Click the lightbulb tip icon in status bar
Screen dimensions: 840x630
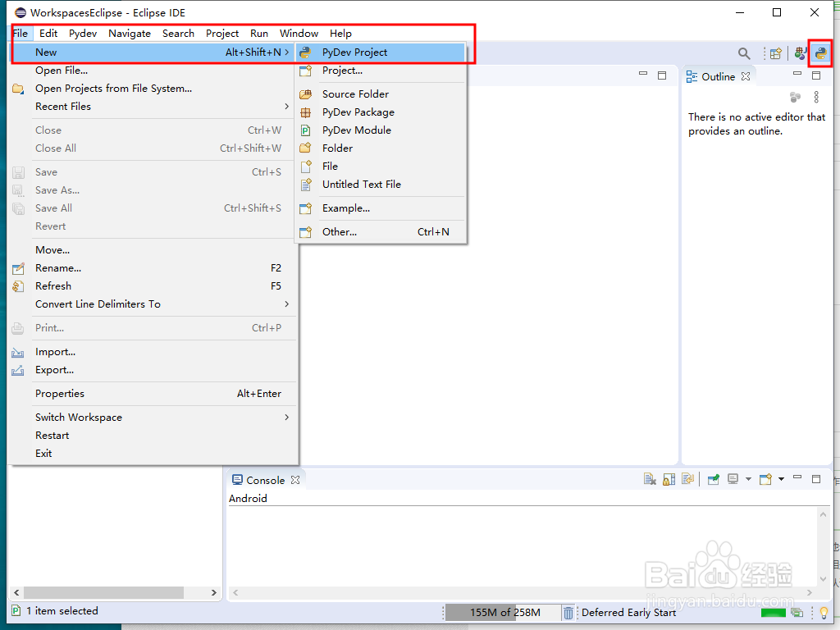pyautogui.click(x=824, y=612)
